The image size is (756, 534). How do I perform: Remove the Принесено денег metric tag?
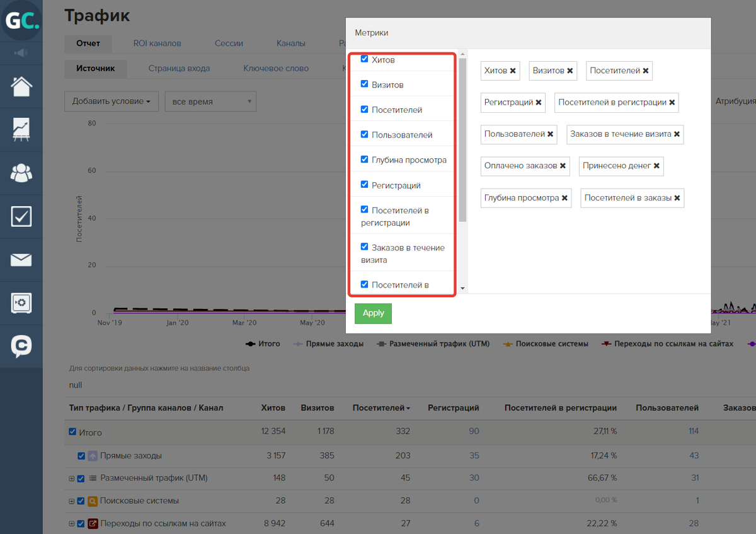657,166
